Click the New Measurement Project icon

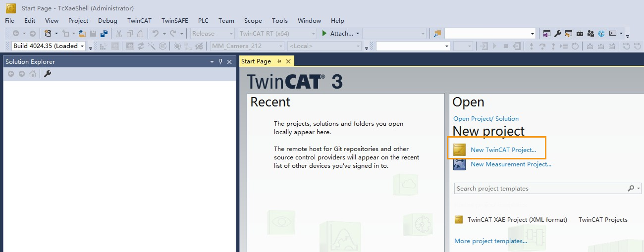pos(460,164)
